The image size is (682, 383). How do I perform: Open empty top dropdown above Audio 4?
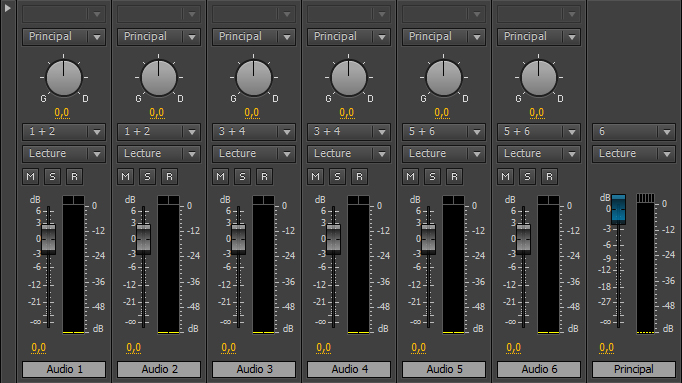[349, 14]
